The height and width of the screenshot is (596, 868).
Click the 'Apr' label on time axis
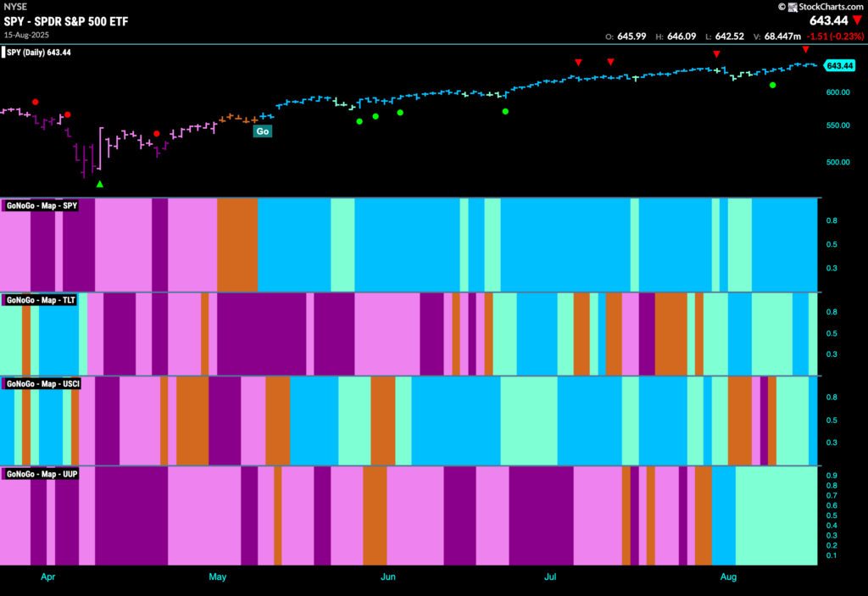click(48, 577)
